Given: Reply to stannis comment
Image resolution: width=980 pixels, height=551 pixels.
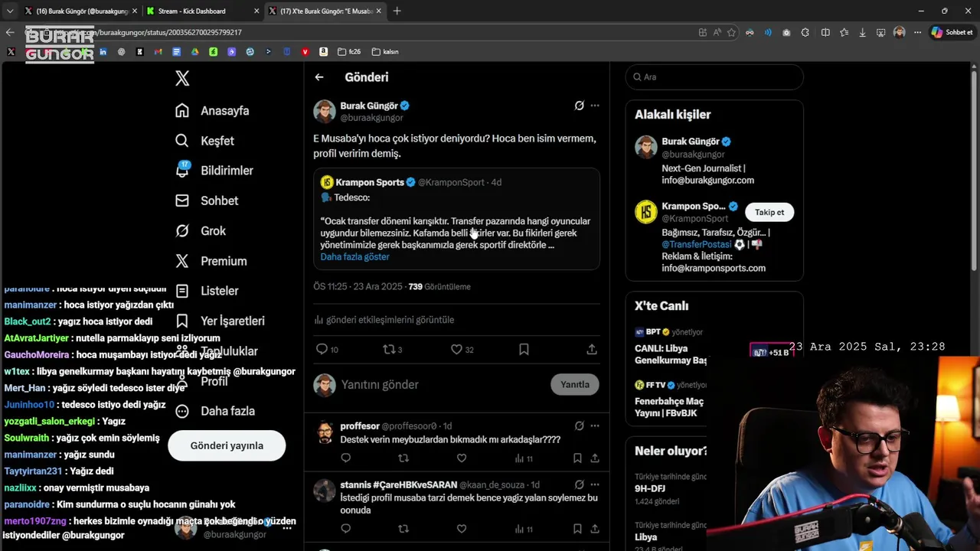Looking at the screenshot, I should click(346, 529).
